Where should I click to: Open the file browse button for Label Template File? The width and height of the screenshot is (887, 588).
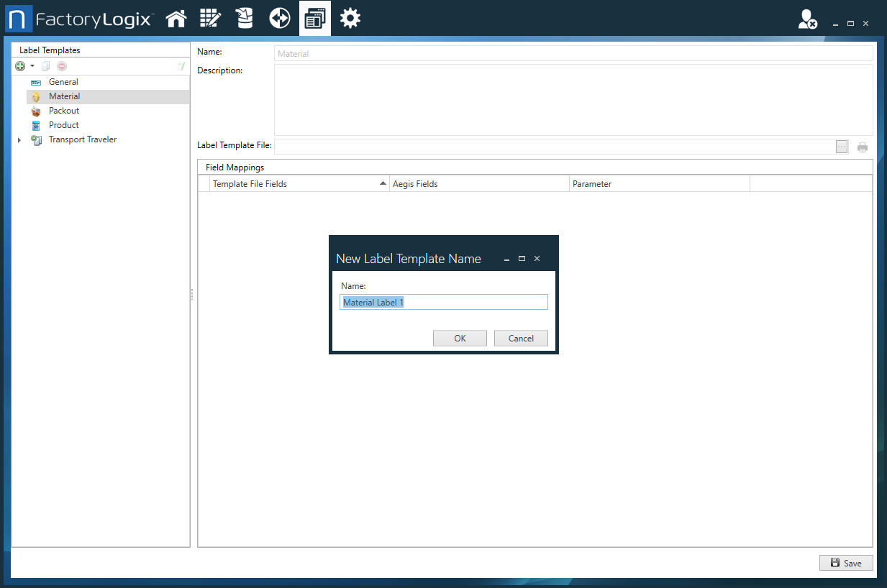[x=842, y=146]
